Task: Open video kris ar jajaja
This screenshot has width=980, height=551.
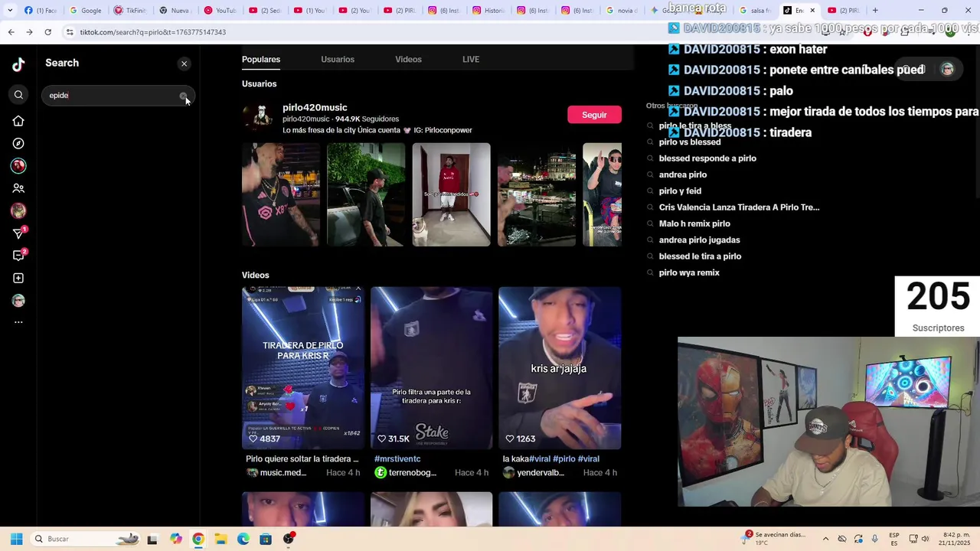Action: tap(560, 368)
